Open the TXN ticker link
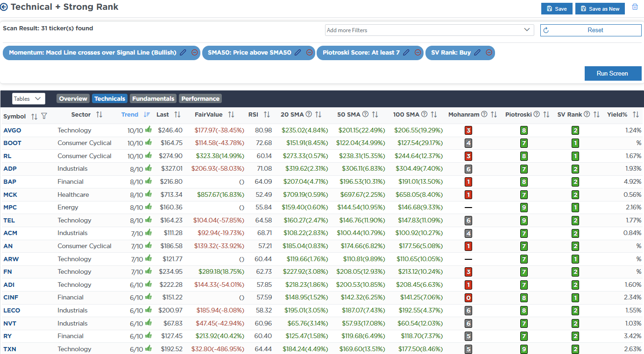Screen dimensions: 644x354 pos(10,349)
